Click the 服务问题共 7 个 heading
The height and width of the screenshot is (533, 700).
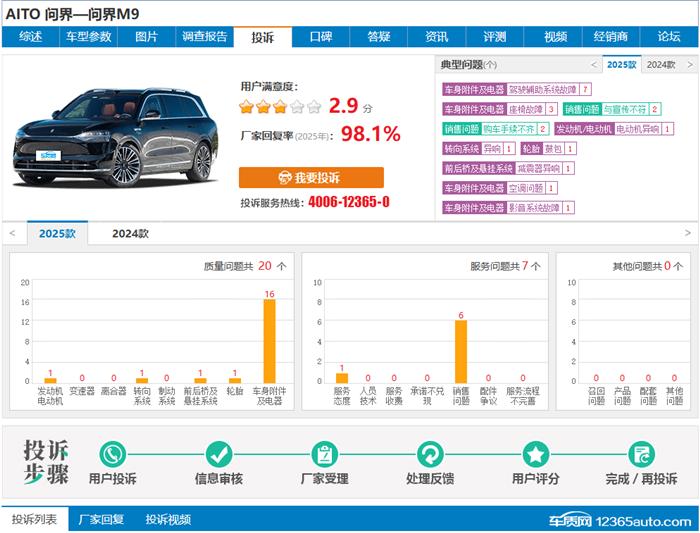505,266
